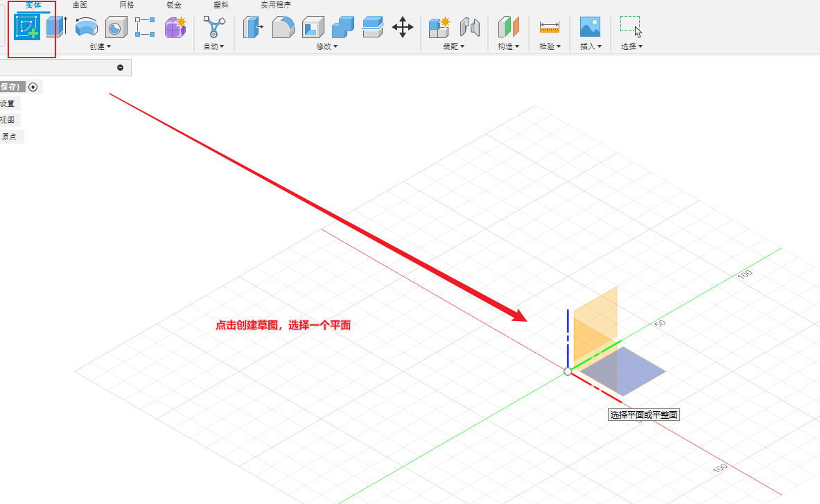Select the Move/Copy four-arrow tool
820x504 pixels.
(403, 27)
